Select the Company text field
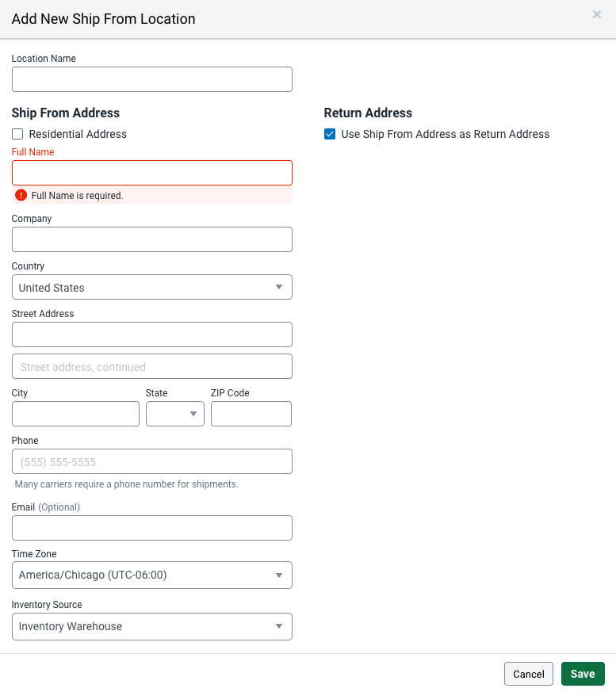 click(x=151, y=239)
